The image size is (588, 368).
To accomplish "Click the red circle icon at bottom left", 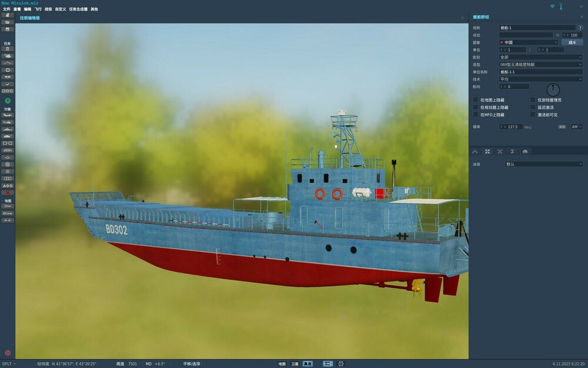I will coord(8,353).
